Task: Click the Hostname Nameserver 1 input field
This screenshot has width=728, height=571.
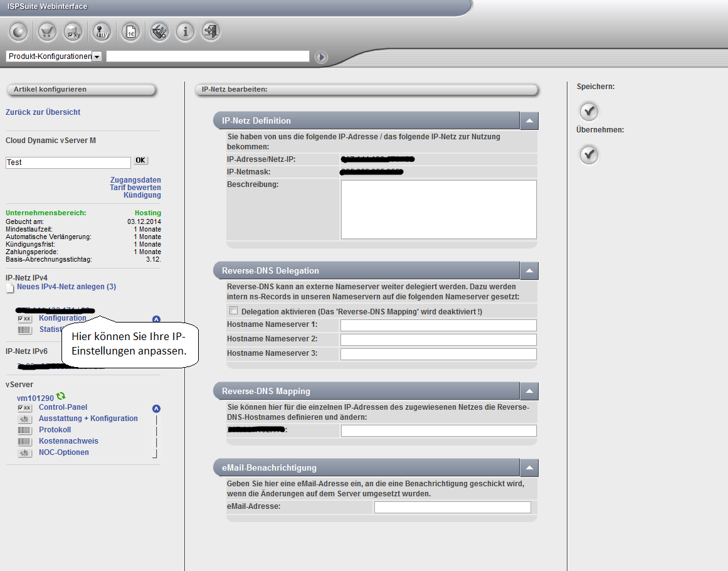Action: pyautogui.click(x=438, y=325)
